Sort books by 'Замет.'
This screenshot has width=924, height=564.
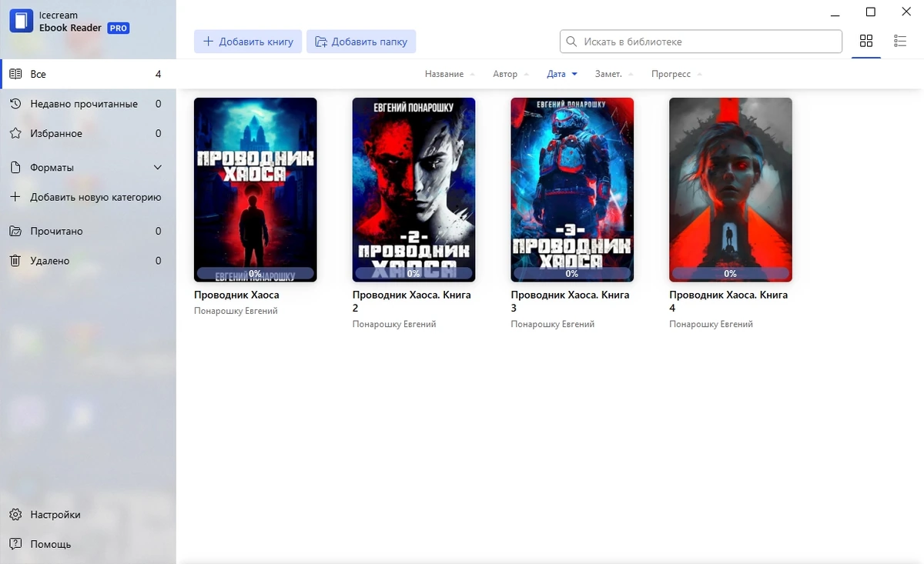[614, 75]
